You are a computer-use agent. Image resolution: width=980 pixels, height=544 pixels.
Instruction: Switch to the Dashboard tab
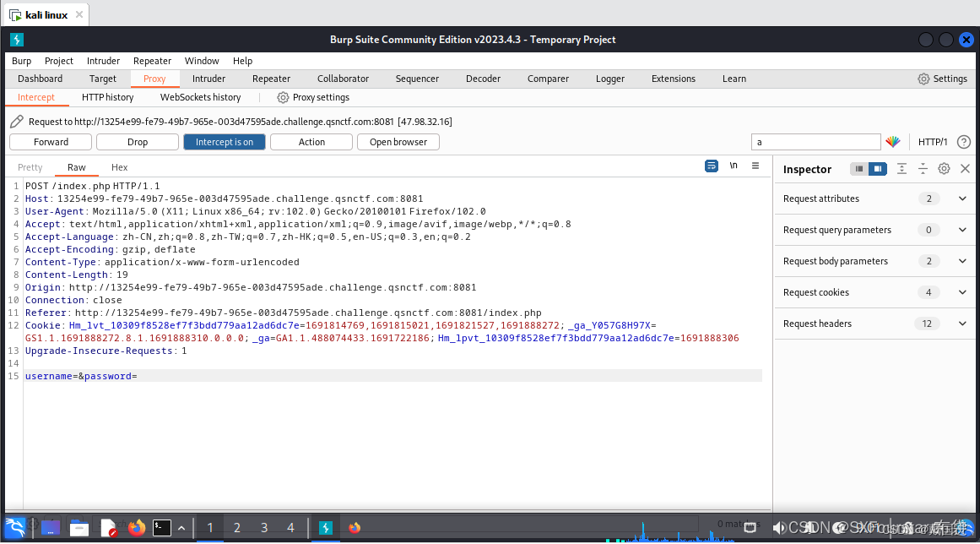tap(40, 79)
